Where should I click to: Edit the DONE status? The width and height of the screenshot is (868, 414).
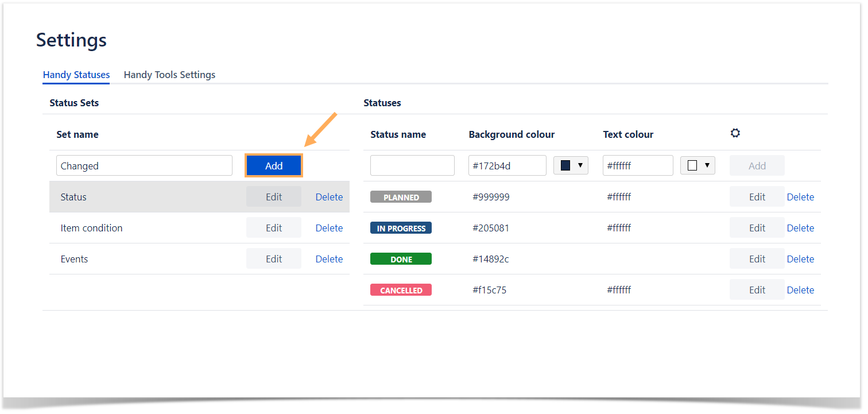pos(757,259)
